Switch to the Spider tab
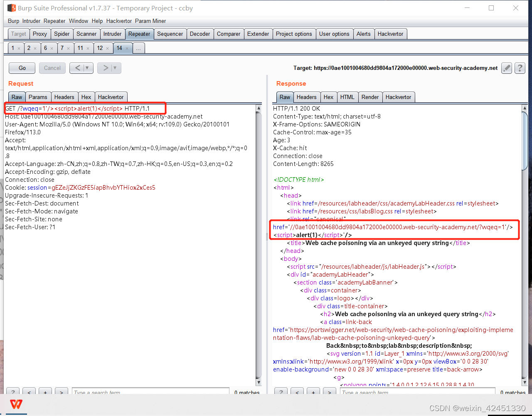 (x=62, y=34)
